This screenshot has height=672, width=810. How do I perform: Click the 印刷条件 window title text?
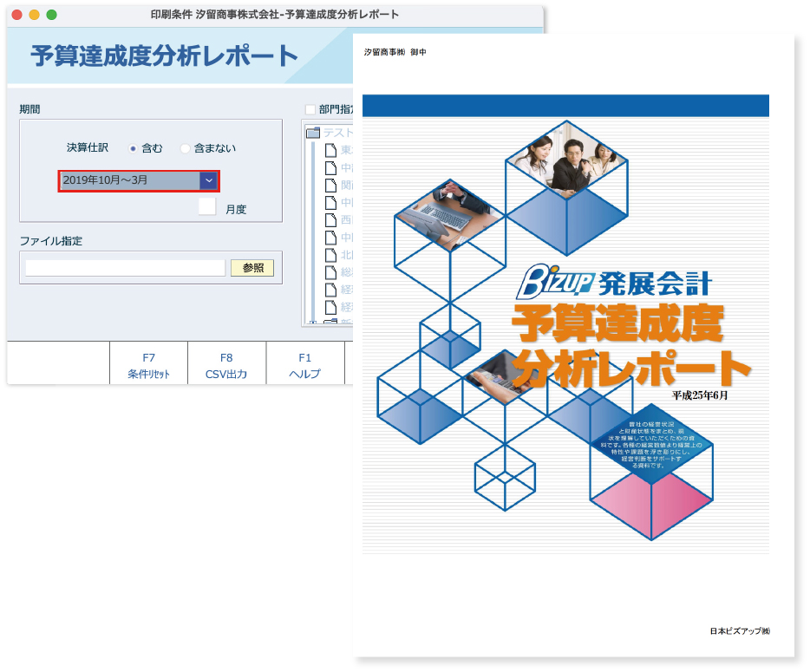click(274, 15)
